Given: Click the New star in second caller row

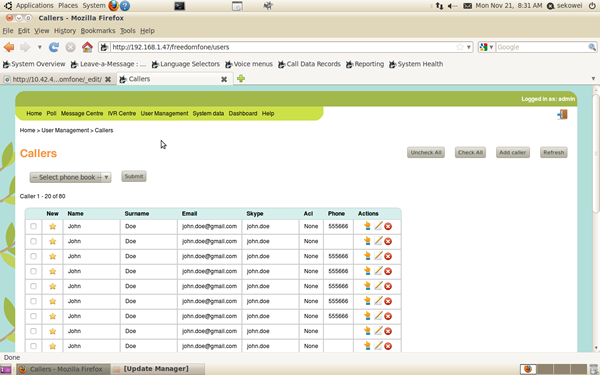Looking at the screenshot, I should (x=53, y=241).
